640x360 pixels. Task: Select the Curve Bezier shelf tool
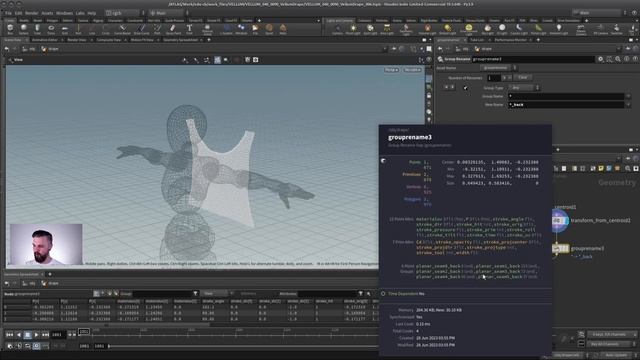click(122, 29)
